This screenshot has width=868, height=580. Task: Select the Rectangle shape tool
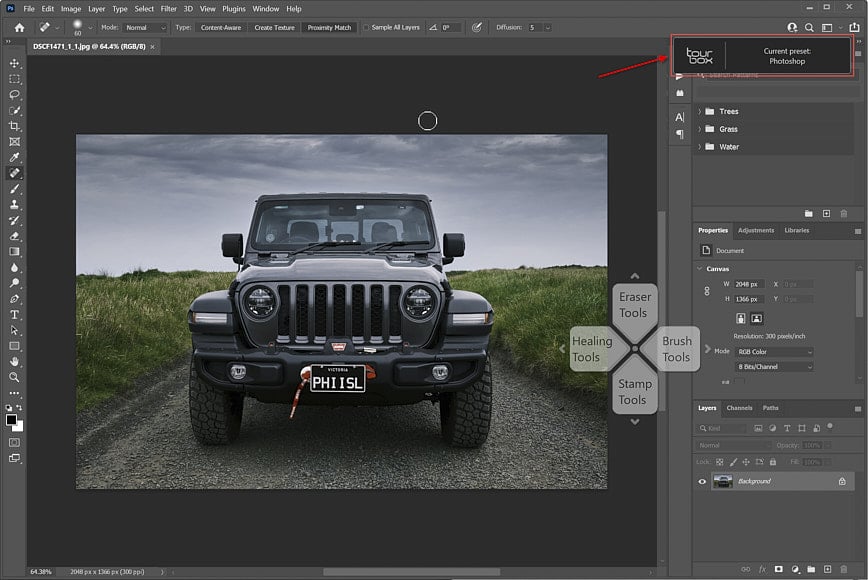coord(14,346)
